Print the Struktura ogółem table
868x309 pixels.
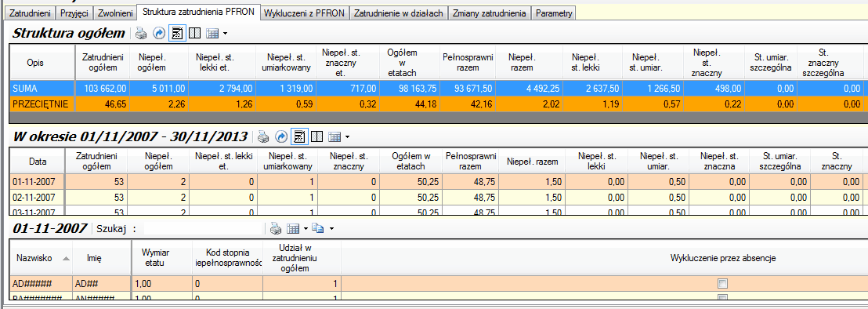pyautogui.click(x=141, y=34)
